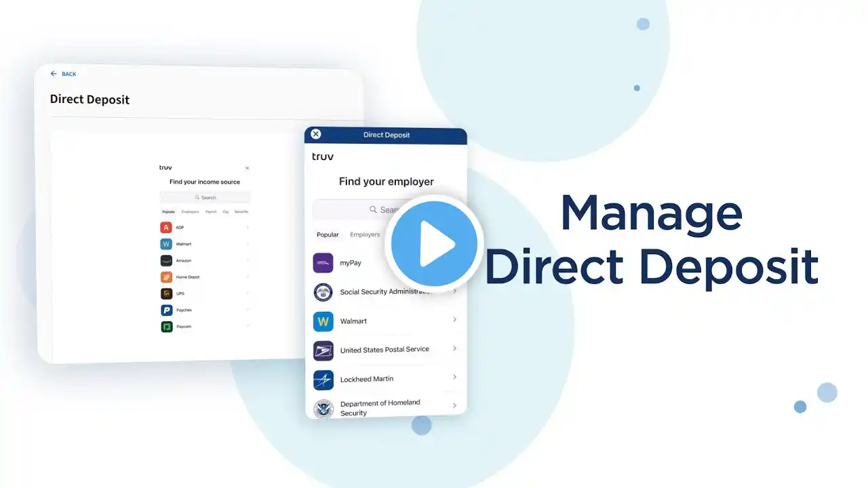Click the Department of Homeland Security seal
This screenshot has width=868, height=488.
[x=323, y=409]
